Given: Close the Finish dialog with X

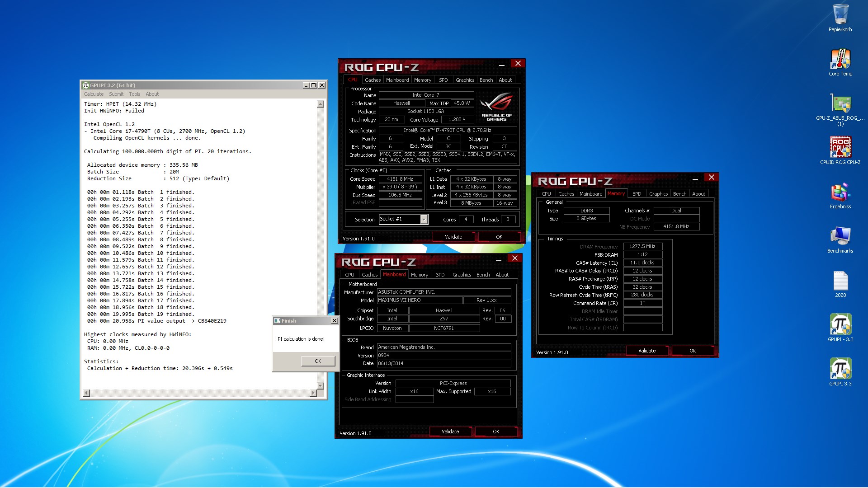Looking at the screenshot, I should coord(335,321).
